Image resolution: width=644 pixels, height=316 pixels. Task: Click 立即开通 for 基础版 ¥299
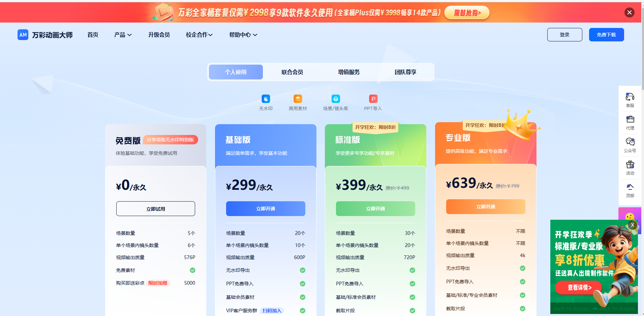point(266,209)
